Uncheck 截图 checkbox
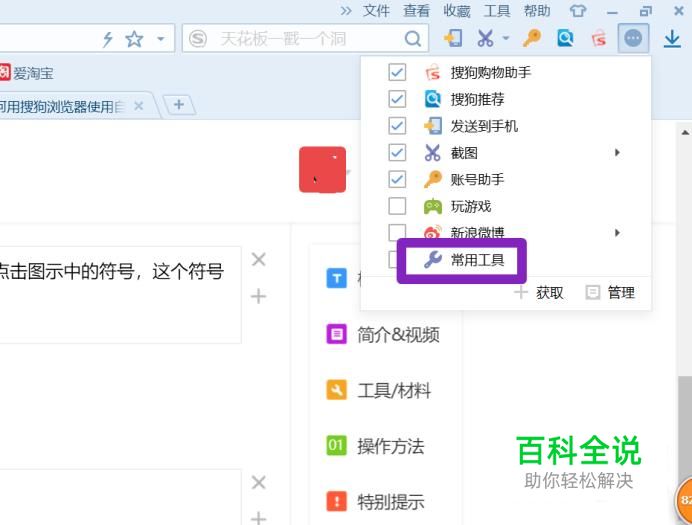This screenshot has width=692, height=525. point(397,153)
